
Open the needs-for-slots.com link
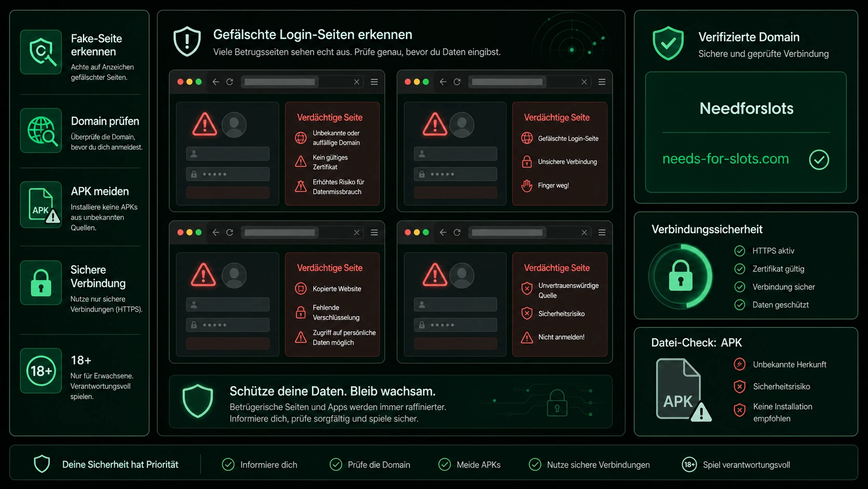(726, 159)
